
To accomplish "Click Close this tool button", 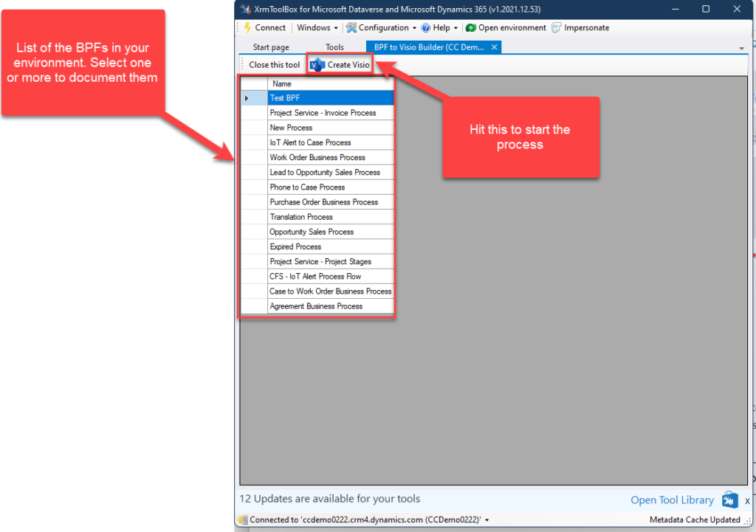I will pos(274,65).
